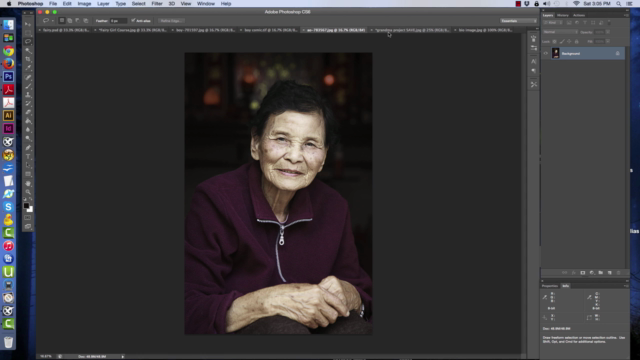Image resolution: width=640 pixels, height=360 pixels.
Task: Toggle lock image pixels brush icon
Action: 562,42
